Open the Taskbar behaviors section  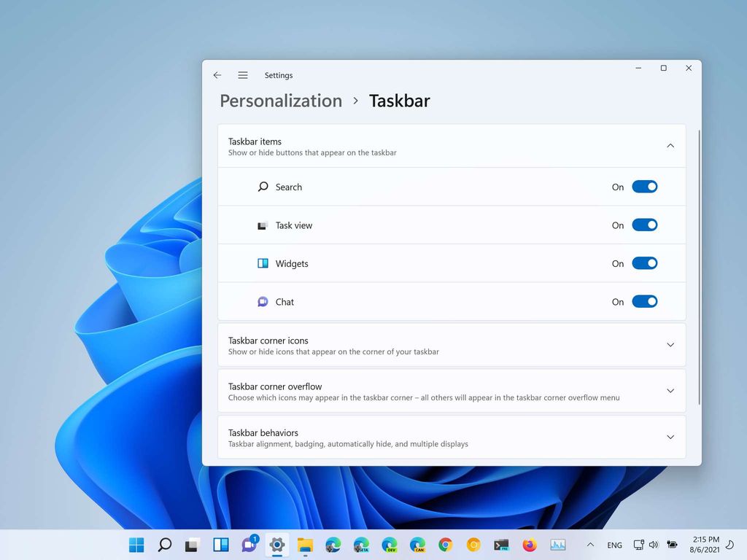point(670,437)
